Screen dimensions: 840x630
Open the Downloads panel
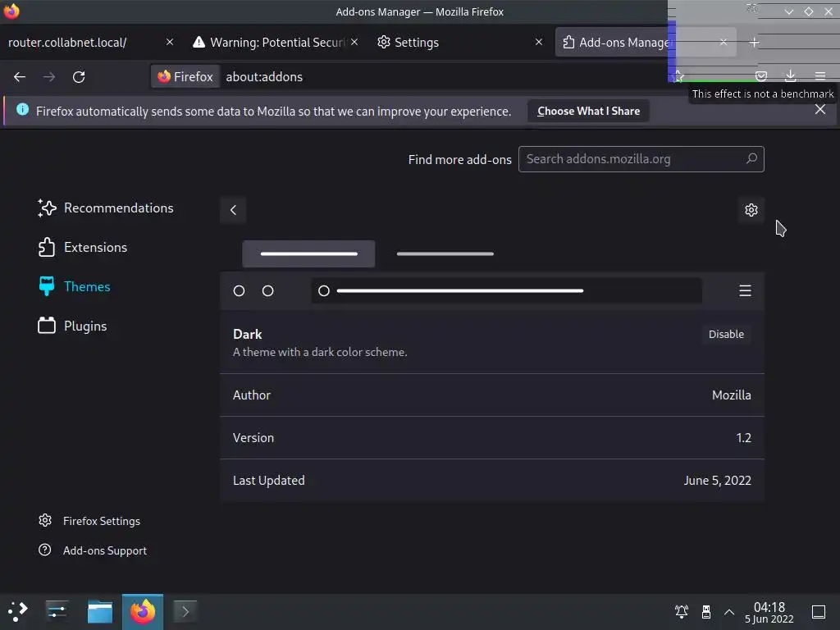click(x=790, y=76)
